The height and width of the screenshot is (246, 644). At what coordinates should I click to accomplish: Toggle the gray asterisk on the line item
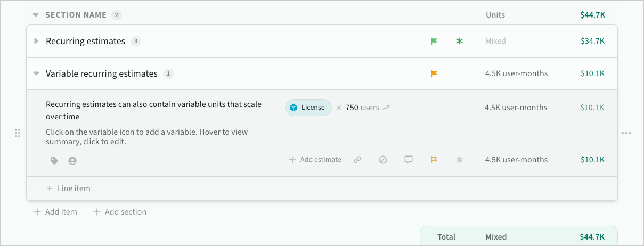click(460, 160)
